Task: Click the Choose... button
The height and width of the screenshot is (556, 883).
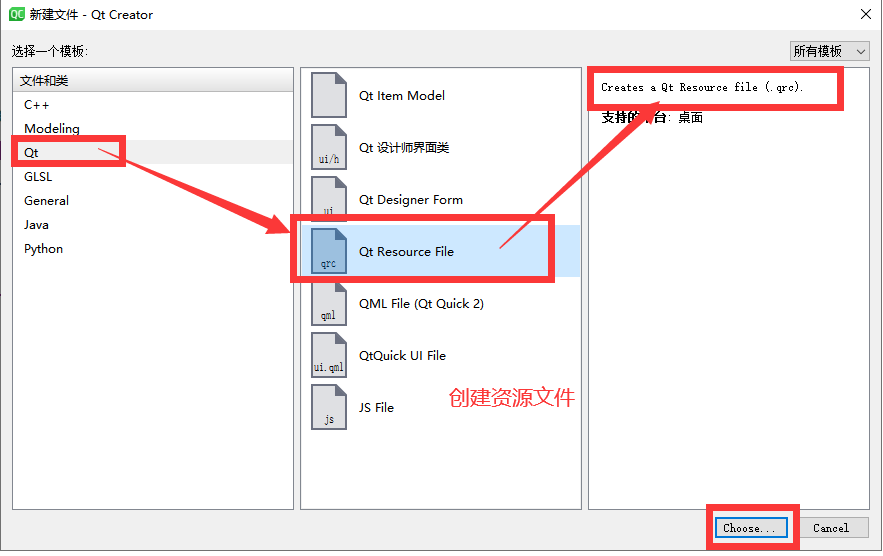Action: (x=751, y=528)
